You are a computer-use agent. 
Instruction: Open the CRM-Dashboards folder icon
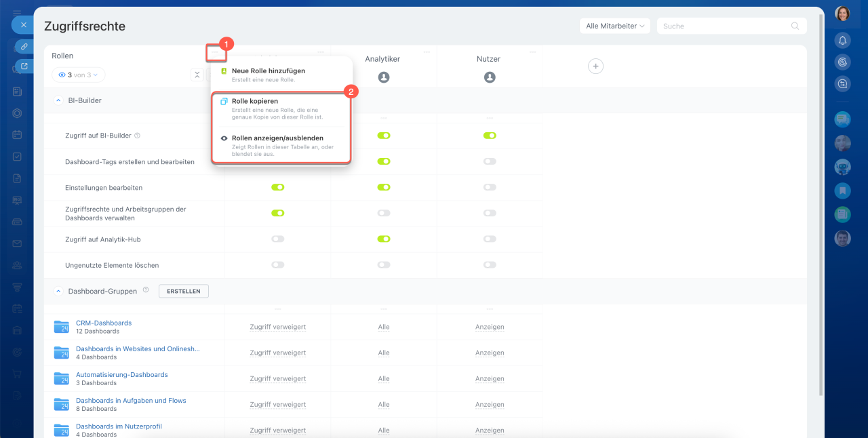pos(62,327)
